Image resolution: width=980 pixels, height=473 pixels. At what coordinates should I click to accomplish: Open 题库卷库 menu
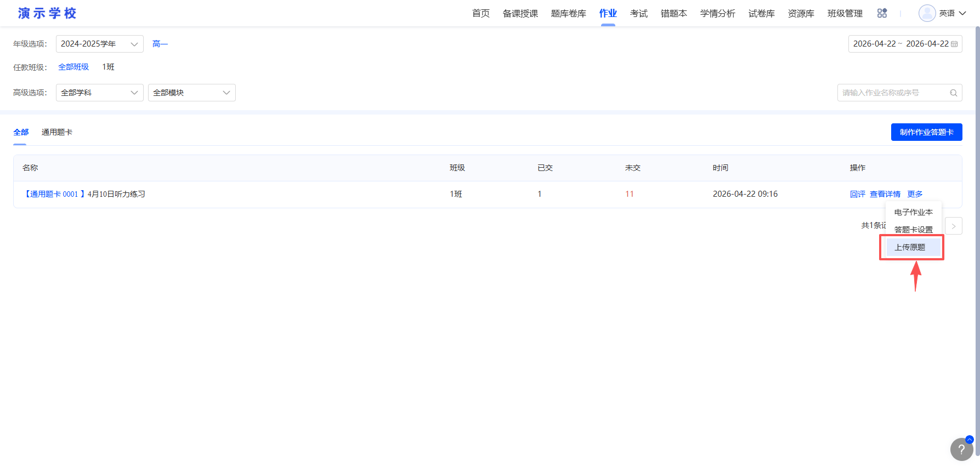click(x=569, y=13)
